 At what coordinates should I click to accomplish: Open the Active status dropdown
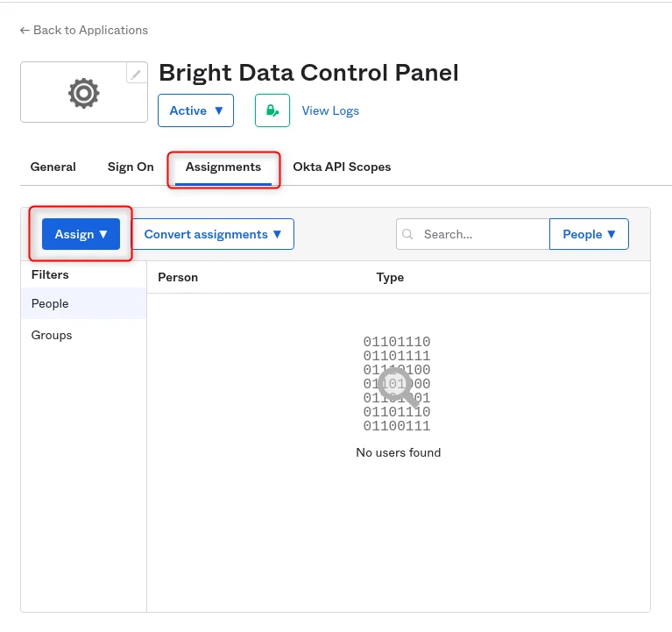click(x=196, y=110)
